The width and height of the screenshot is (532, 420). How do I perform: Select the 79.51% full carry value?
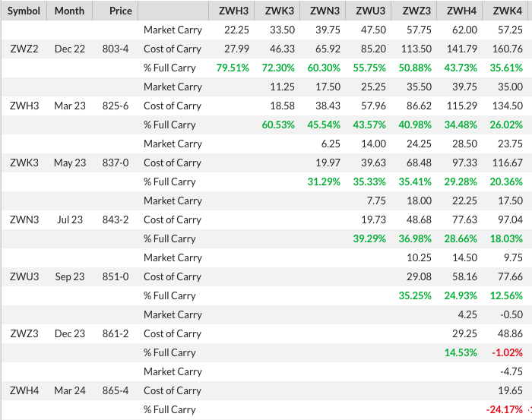(x=233, y=68)
